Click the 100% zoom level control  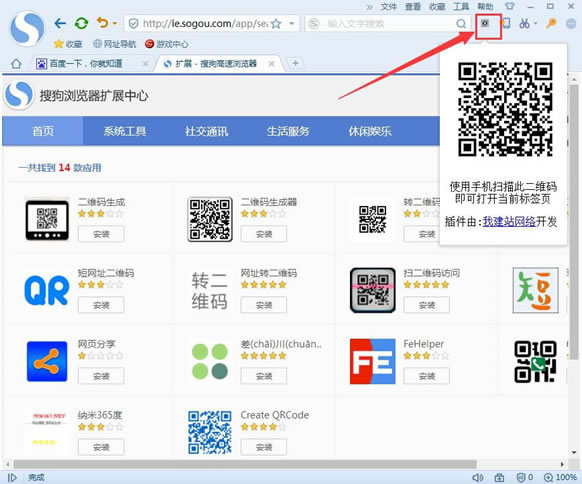tap(560, 477)
